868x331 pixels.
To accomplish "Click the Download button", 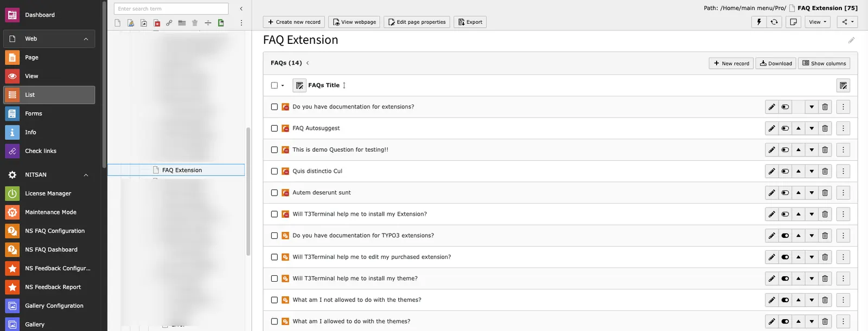I will tap(776, 63).
